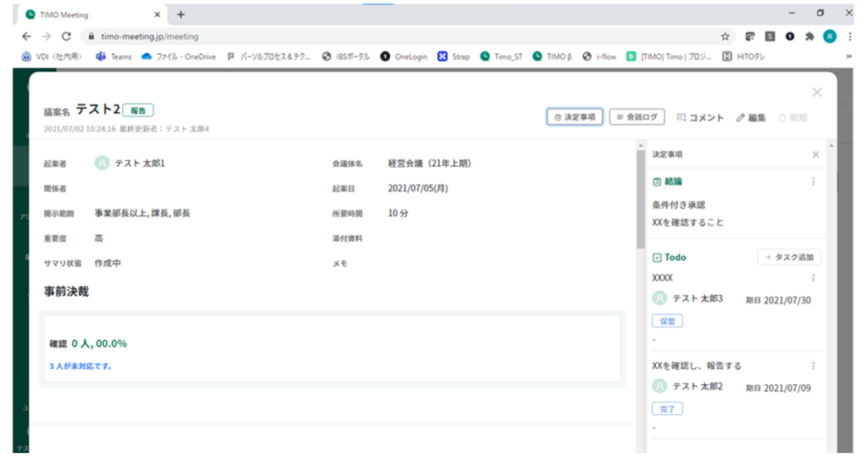Reload the page in browser
This screenshot has width=868, height=458.
[x=66, y=36]
